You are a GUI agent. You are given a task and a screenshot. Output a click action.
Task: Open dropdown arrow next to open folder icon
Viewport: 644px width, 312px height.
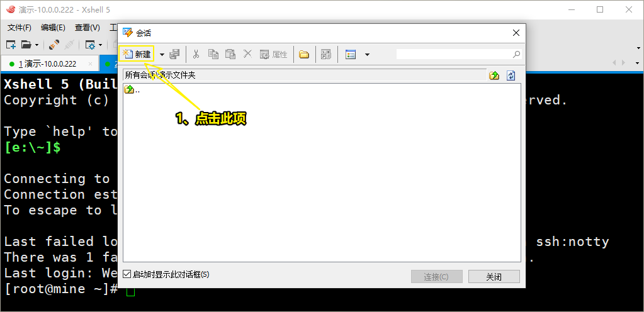tap(37, 45)
